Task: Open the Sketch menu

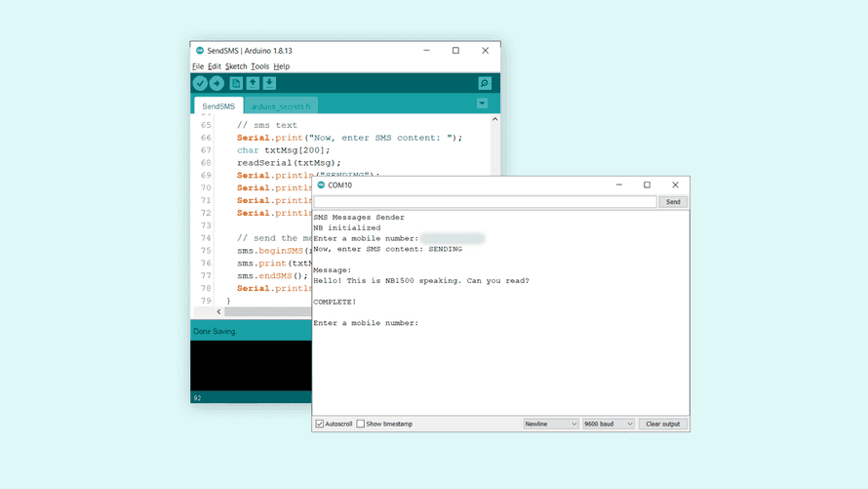Action: tap(236, 66)
